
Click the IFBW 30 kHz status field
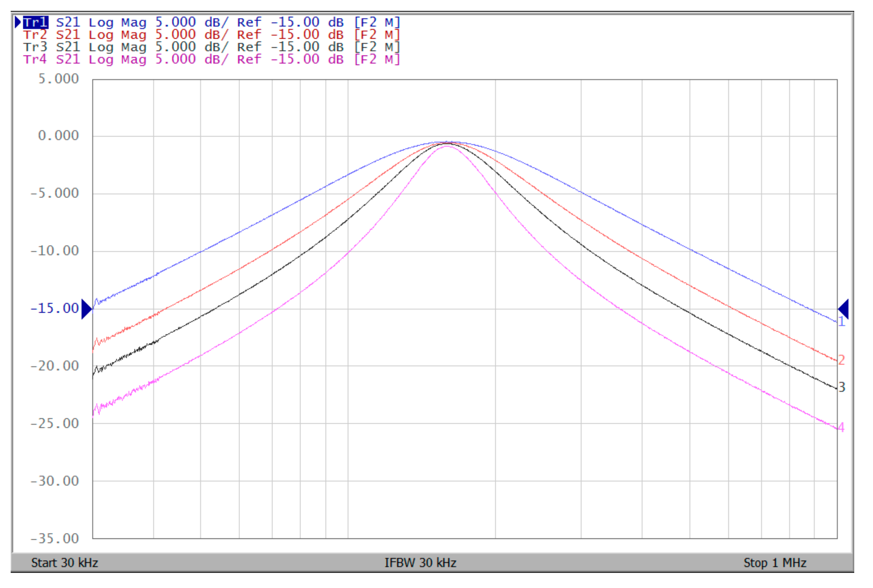(x=420, y=563)
